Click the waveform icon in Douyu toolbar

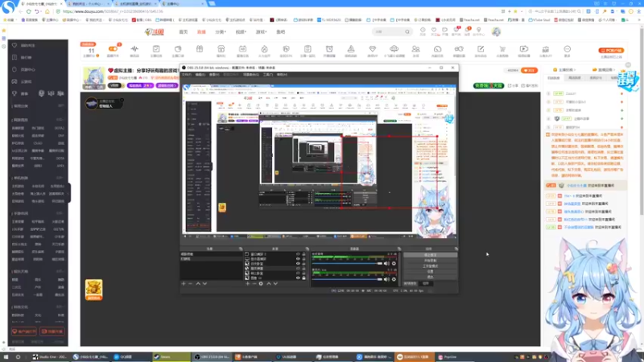click(134, 51)
